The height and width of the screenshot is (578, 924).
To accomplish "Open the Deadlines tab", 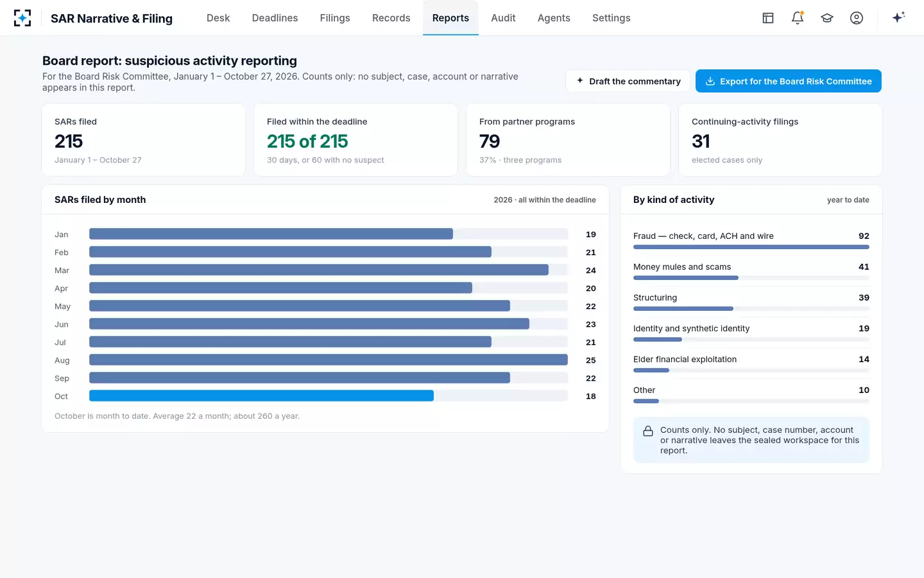I will pos(275,18).
